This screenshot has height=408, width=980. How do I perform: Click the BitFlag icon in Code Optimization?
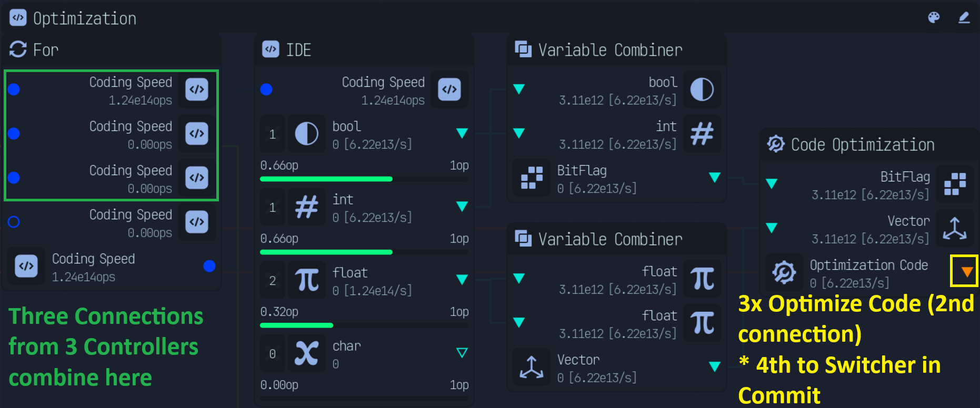coord(955,184)
